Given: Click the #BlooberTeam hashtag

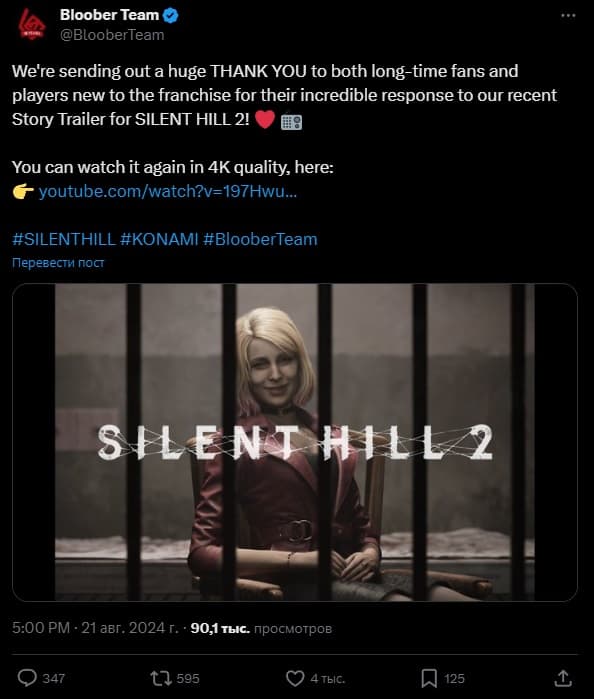Looking at the screenshot, I should [260, 239].
